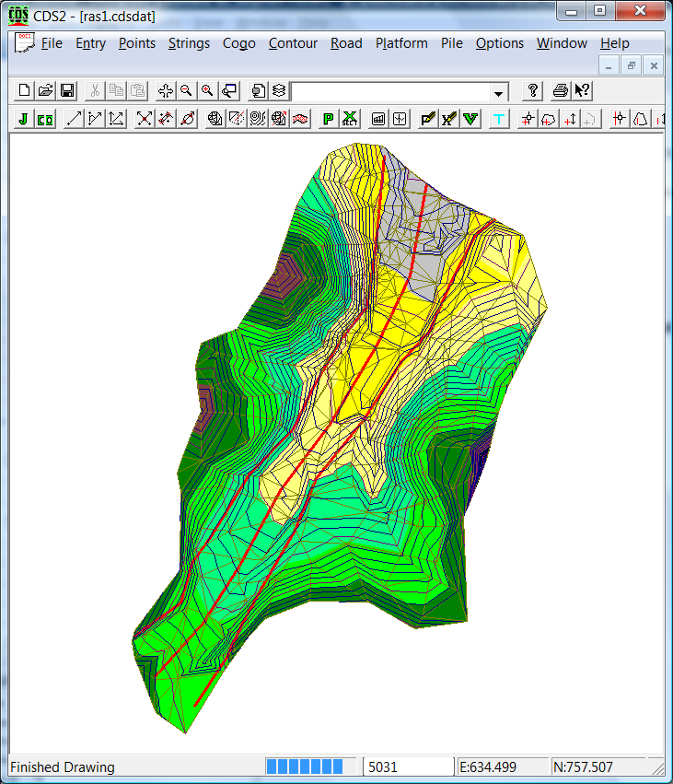Expand the toolbar combo box dropdown arrow

coord(499,92)
